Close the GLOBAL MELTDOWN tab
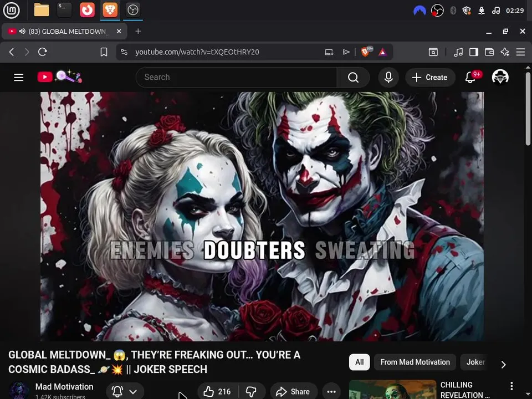The height and width of the screenshot is (399, 532). tap(119, 31)
